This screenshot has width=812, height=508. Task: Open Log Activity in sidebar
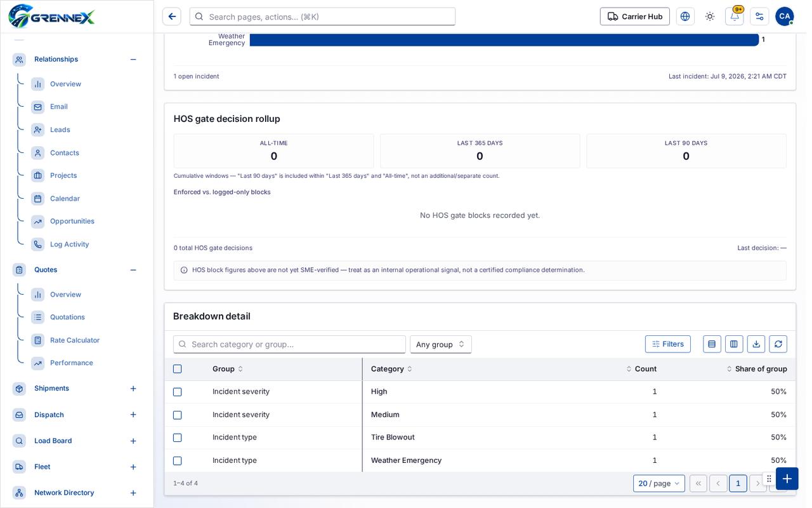[70, 244]
